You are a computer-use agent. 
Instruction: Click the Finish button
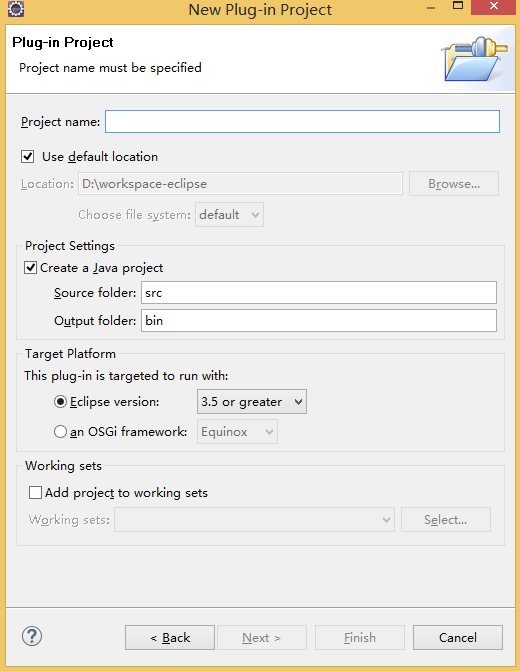[x=360, y=638]
